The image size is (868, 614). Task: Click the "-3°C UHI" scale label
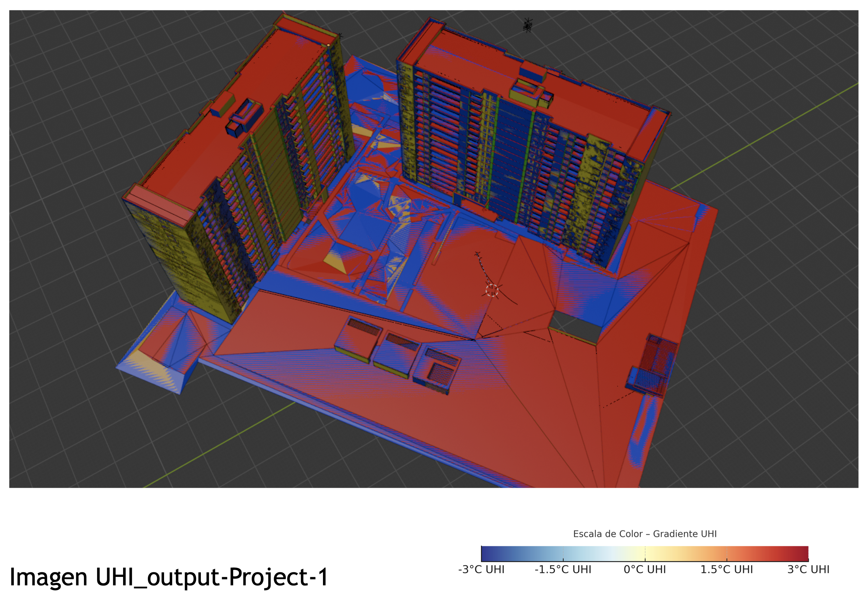481,570
